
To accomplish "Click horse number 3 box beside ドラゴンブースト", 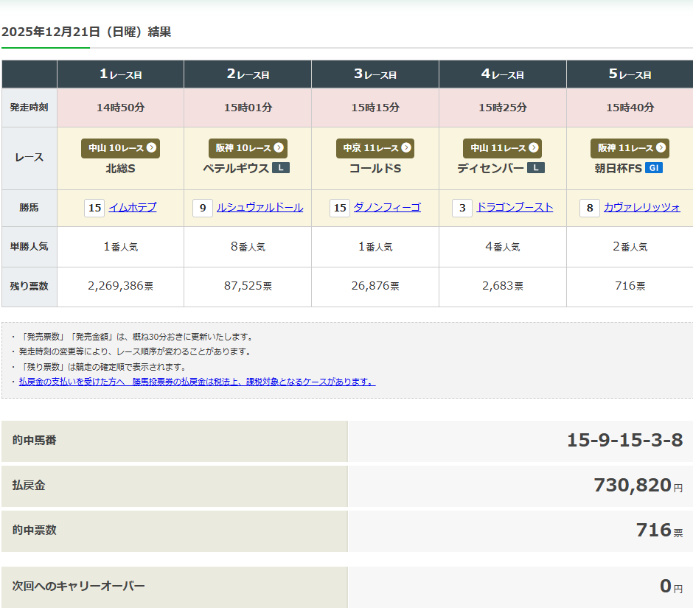I will 462,208.
